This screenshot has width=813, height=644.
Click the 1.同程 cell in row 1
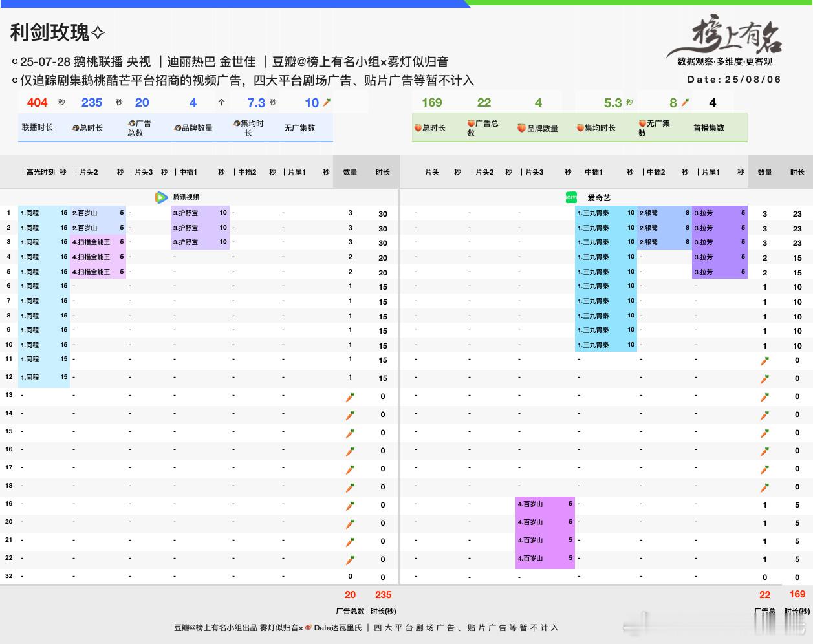[x=45, y=213]
